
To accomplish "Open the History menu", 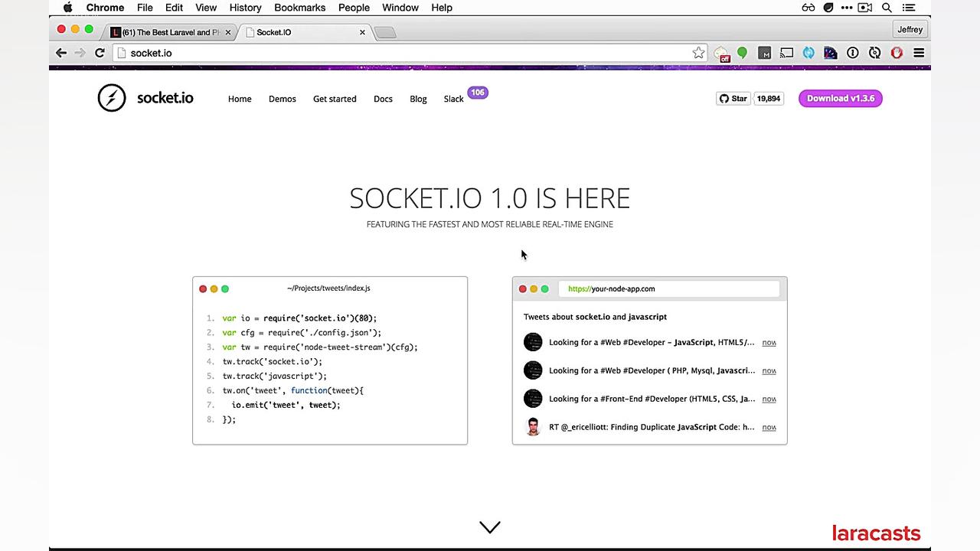I will point(245,8).
